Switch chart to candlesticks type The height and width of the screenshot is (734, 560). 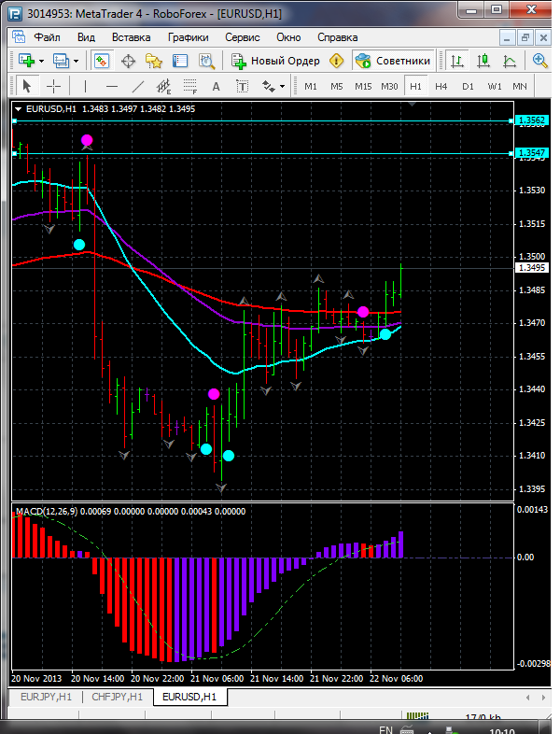(483, 61)
